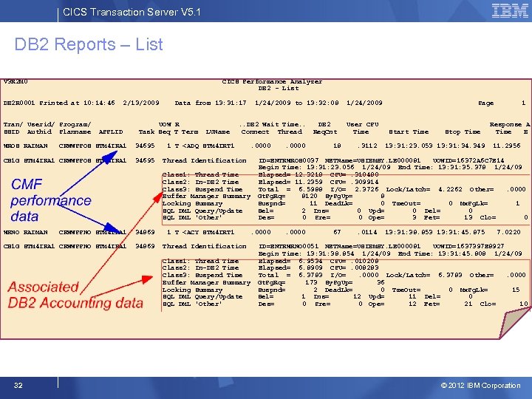
Task: Select the slide title 'DB2 Reports – List'
Action: [89, 44]
